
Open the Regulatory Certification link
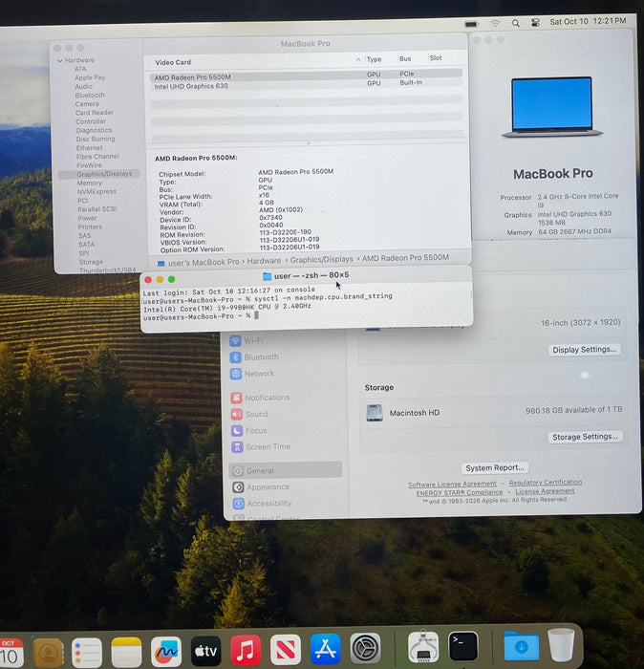point(546,482)
